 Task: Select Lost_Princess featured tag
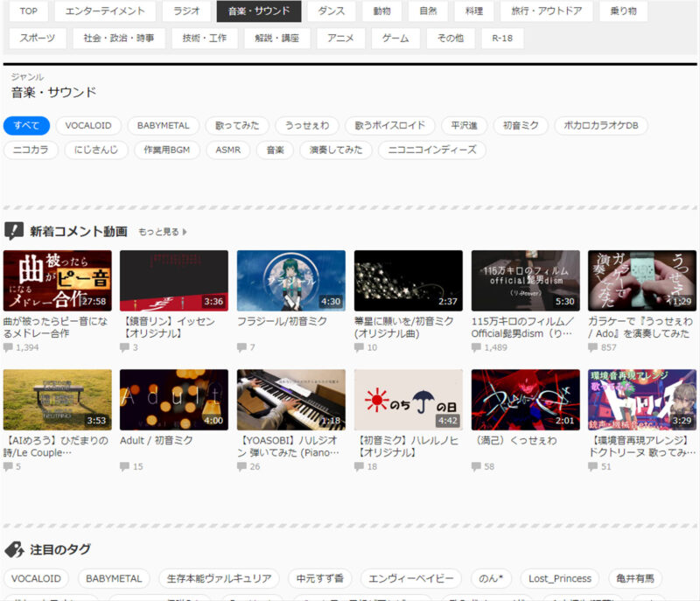pos(560,578)
